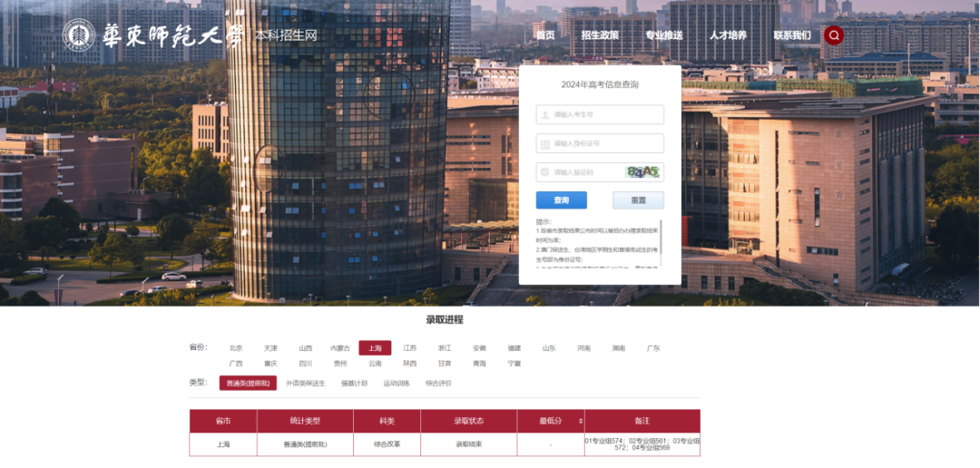Select province 内蒙古
Image resolution: width=980 pixels, height=468 pixels.
click(340, 348)
